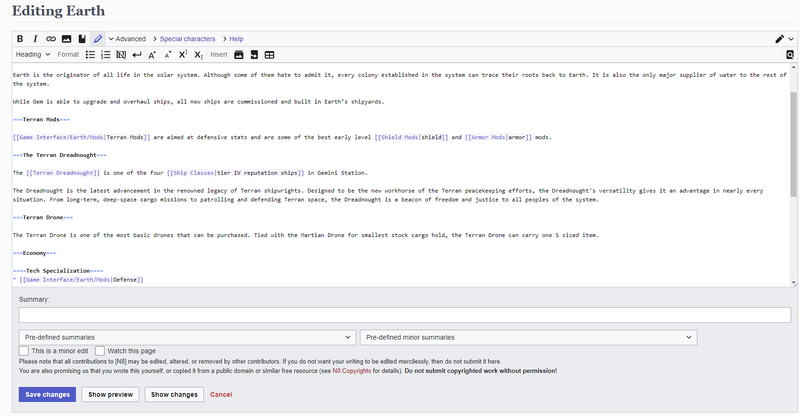The width and height of the screenshot is (800, 416).
Task: Insert an embedded file image icon
Action: point(66,39)
